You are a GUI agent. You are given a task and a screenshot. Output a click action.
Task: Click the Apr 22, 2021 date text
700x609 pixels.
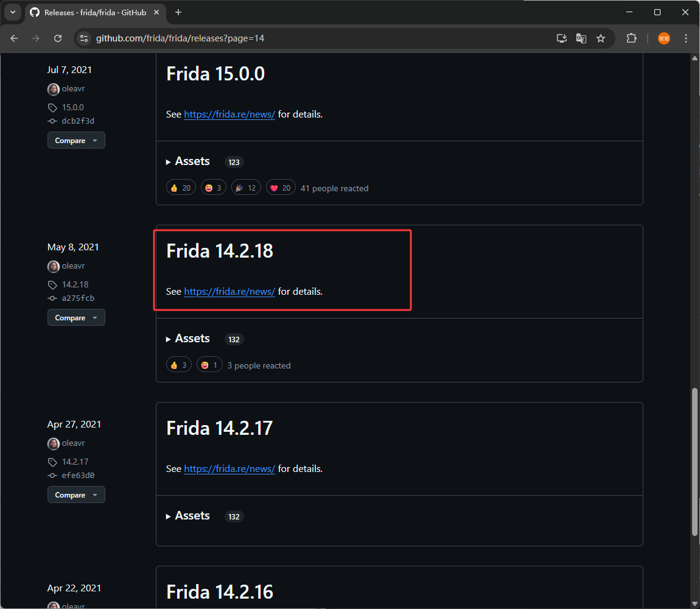(74, 588)
